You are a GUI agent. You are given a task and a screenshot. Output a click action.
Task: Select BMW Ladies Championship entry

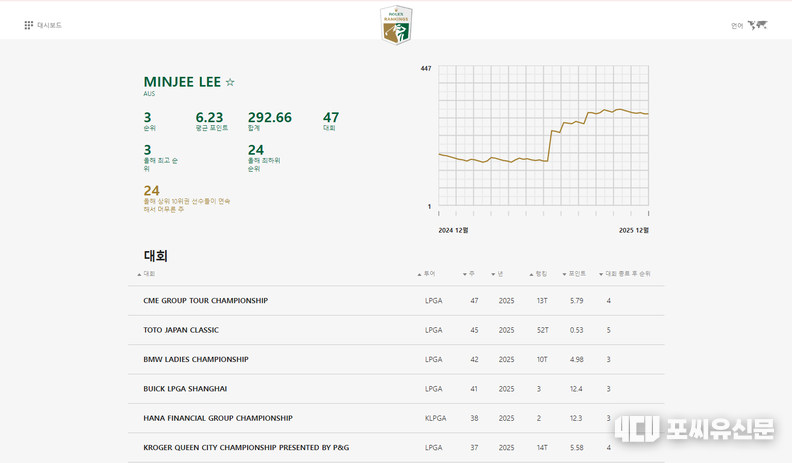196,359
